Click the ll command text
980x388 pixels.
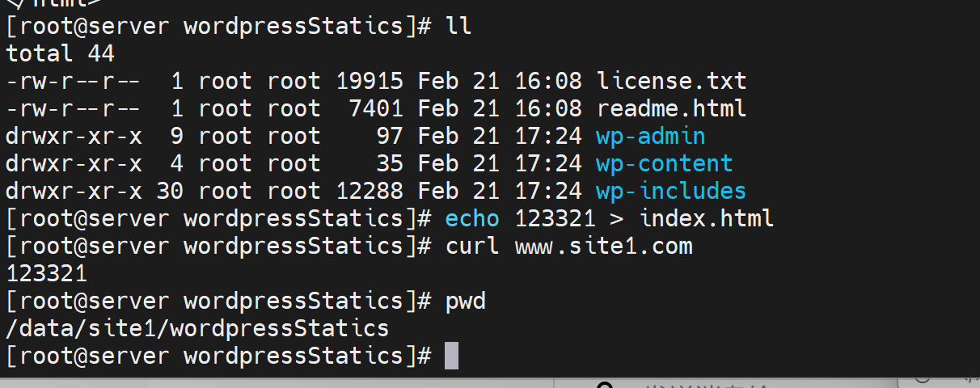click(458, 26)
